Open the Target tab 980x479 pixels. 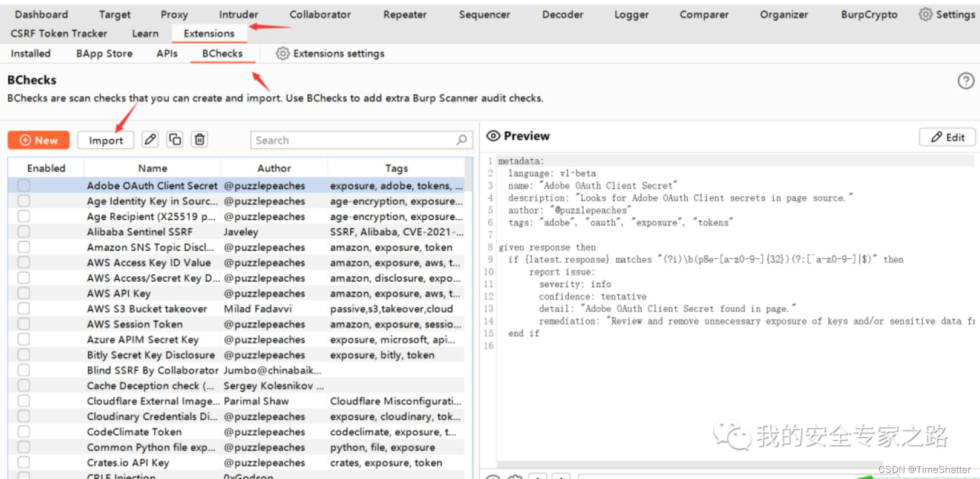point(114,14)
